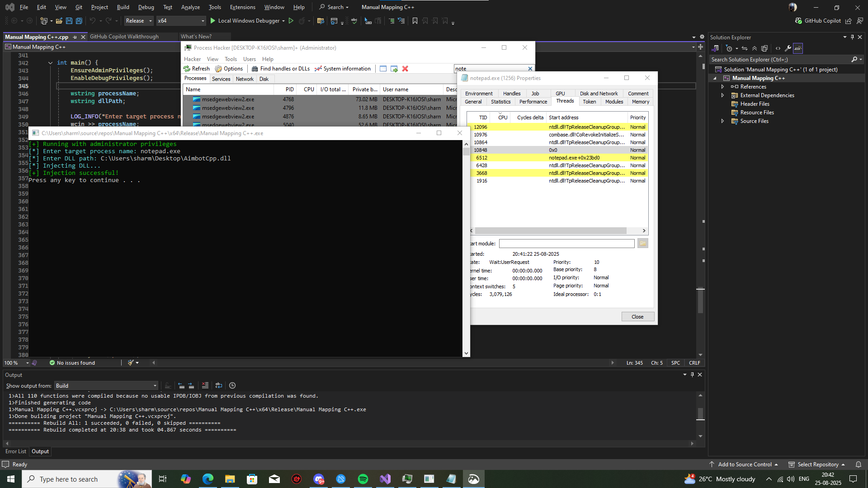Open Memory tab in notepad.exe Properties

[641, 102]
